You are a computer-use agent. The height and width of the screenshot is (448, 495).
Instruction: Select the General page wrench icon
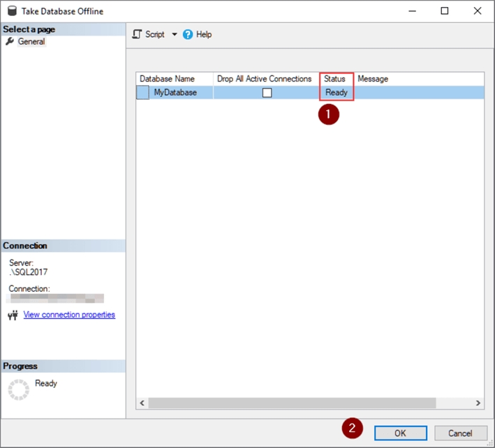click(9, 42)
